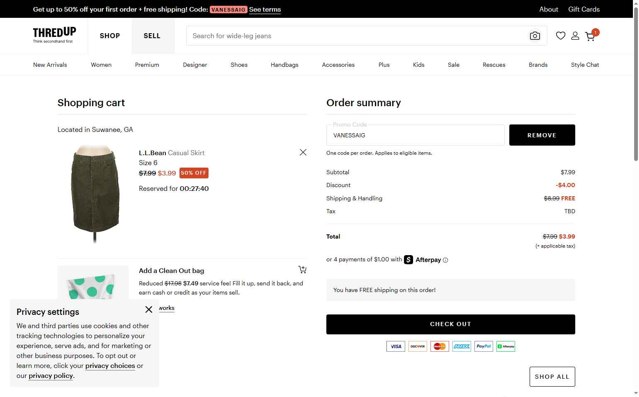Open Kids category menu
The image size is (639, 397).
coord(419,65)
